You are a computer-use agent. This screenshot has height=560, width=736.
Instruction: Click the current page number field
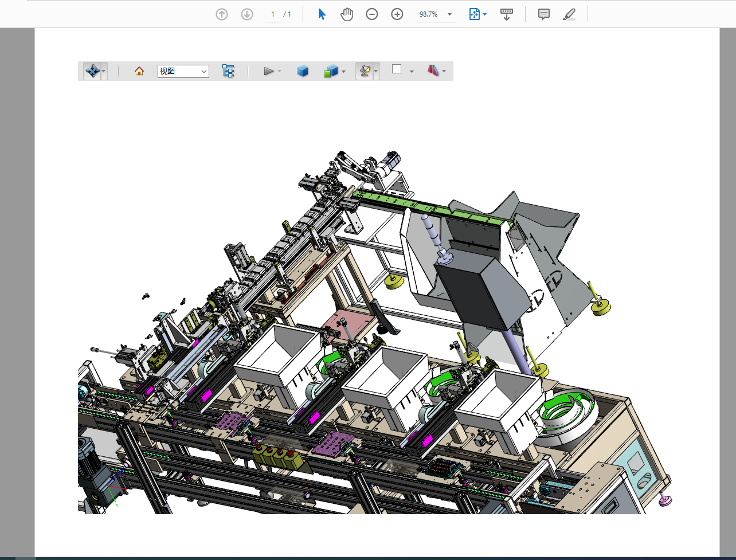273,14
